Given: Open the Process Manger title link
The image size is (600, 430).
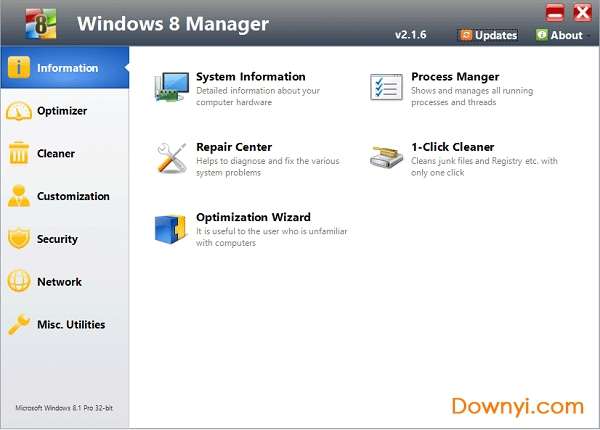Looking at the screenshot, I should pos(455,77).
